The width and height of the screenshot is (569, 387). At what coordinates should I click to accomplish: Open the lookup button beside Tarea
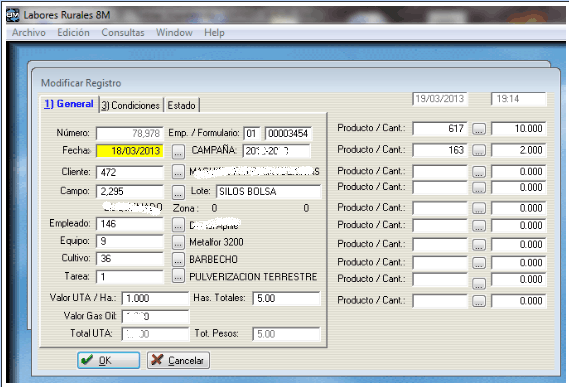178,276
